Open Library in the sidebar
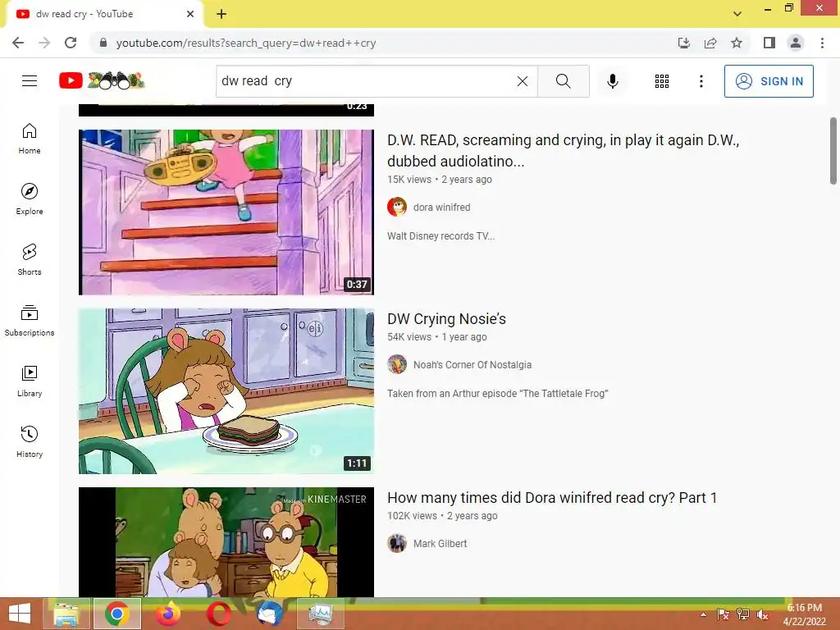Image resolution: width=840 pixels, height=630 pixels. (30, 381)
